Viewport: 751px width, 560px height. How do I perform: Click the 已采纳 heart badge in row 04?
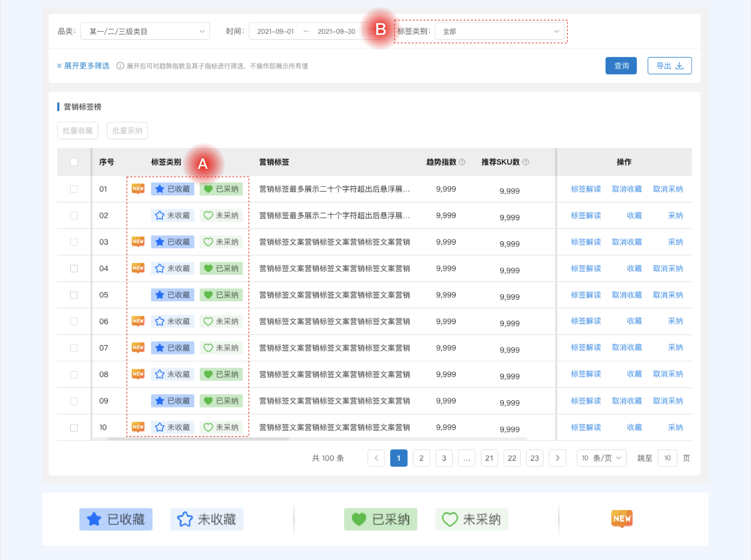tap(221, 268)
